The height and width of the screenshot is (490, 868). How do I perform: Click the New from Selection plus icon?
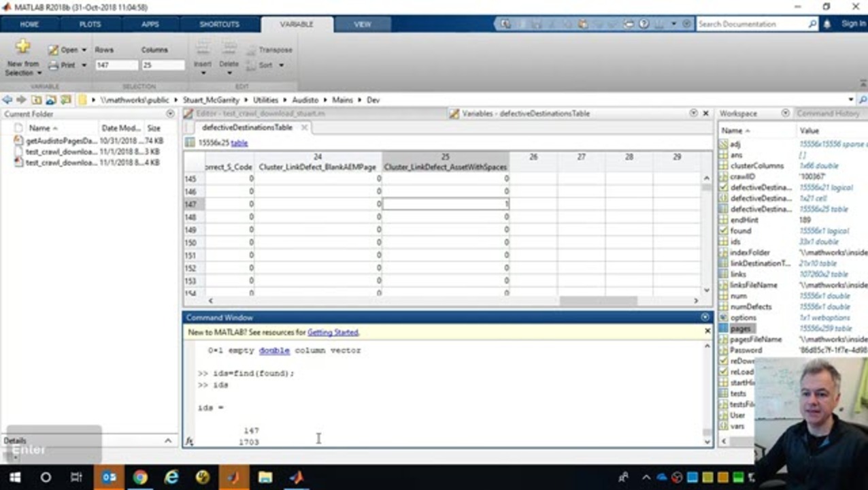[22, 47]
